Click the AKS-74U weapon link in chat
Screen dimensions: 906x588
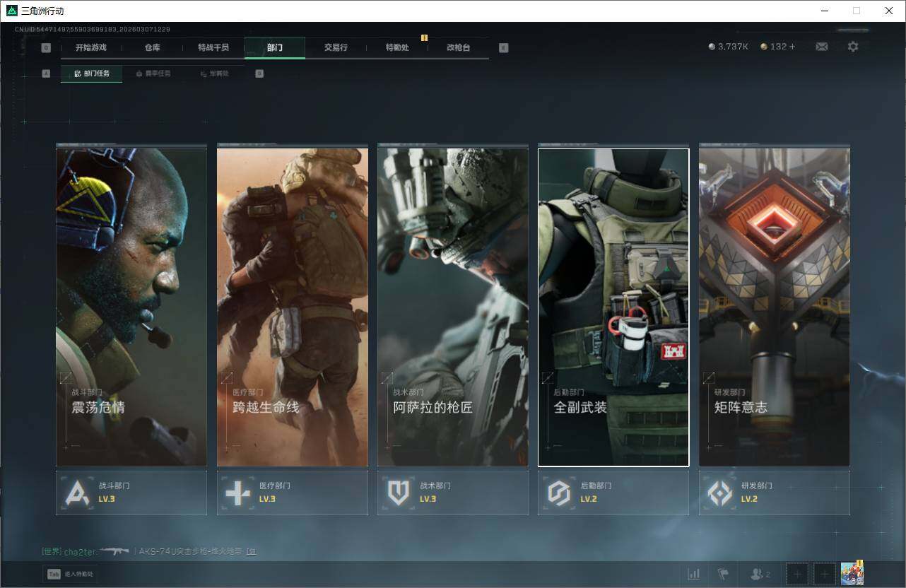pyautogui.click(x=191, y=551)
